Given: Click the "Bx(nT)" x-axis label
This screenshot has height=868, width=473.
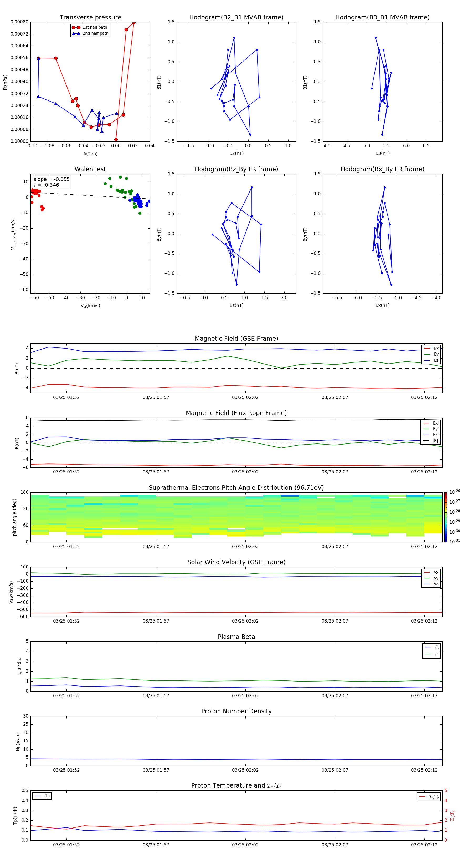Looking at the screenshot, I should (382, 305).
